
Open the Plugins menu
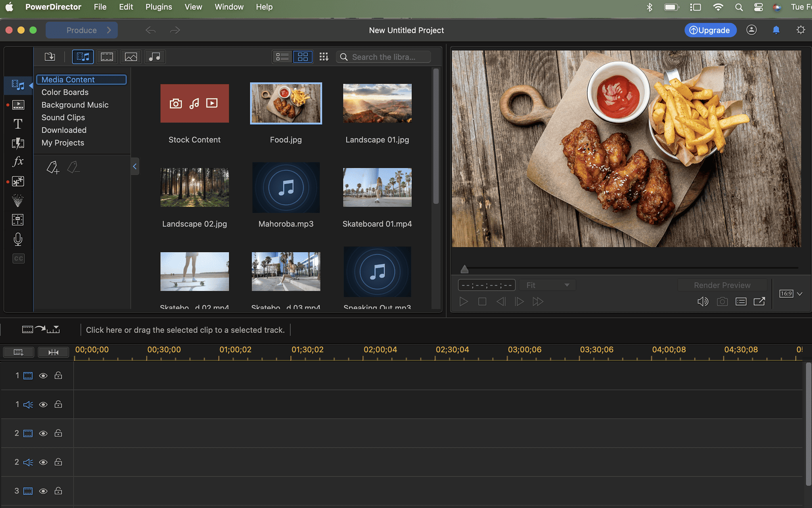coord(159,7)
